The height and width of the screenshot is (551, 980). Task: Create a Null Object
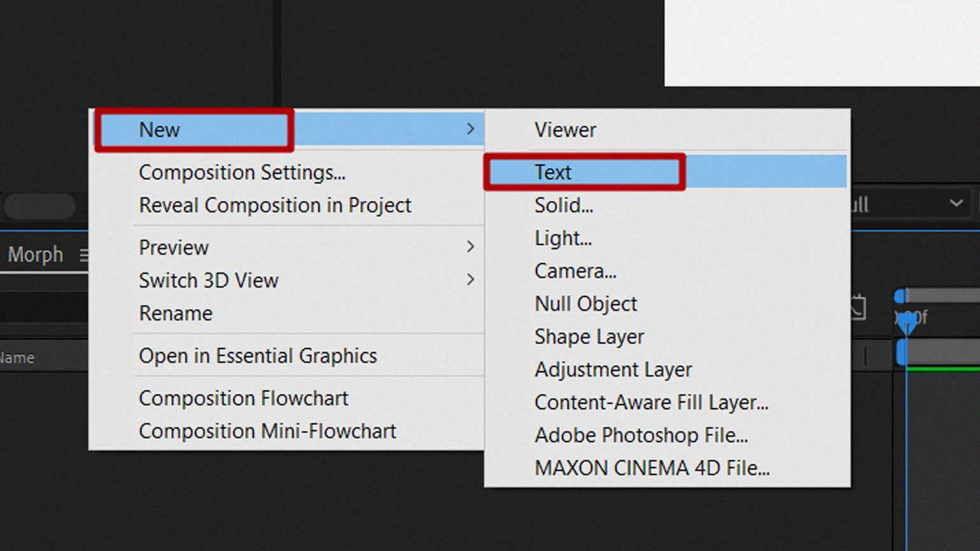[585, 304]
